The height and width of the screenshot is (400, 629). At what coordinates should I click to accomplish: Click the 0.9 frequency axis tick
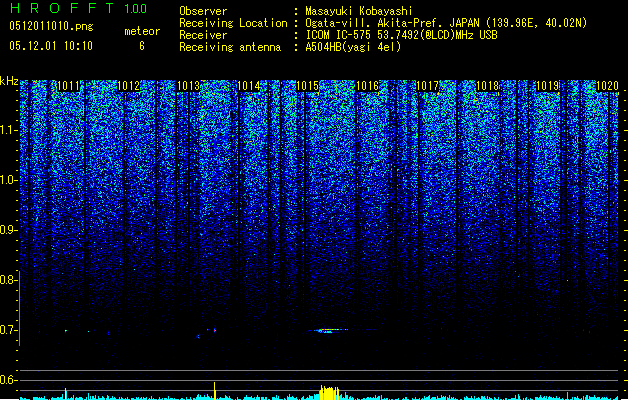click(x=9, y=230)
